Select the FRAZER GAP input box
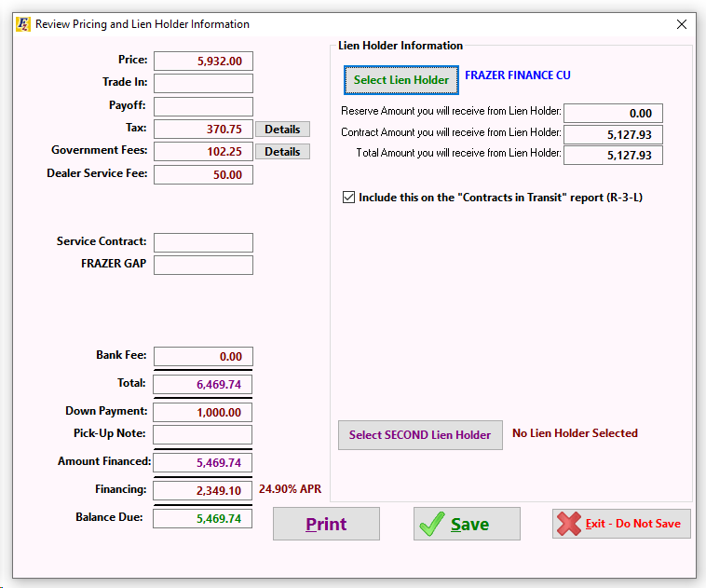This screenshot has width=706, height=588. [x=203, y=265]
